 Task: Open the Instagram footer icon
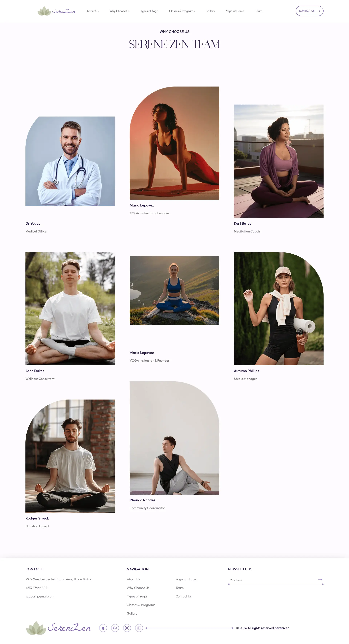127,628
